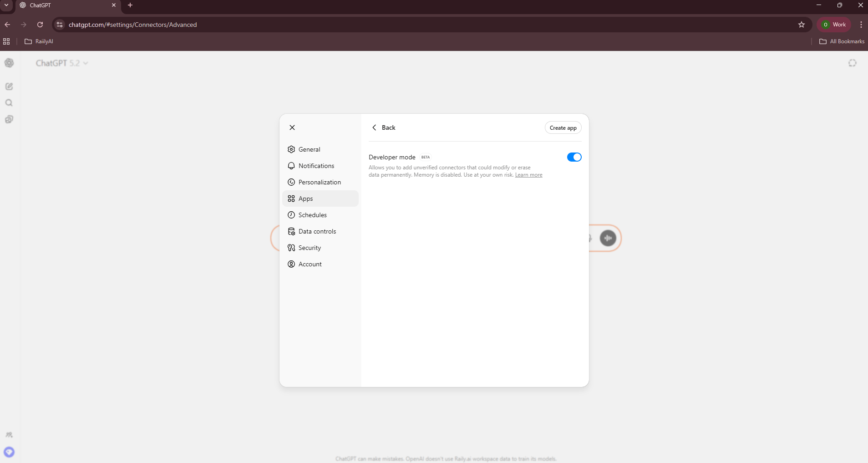Click the address bar URL
This screenshot has height=463, width=868.
(133, 25)
